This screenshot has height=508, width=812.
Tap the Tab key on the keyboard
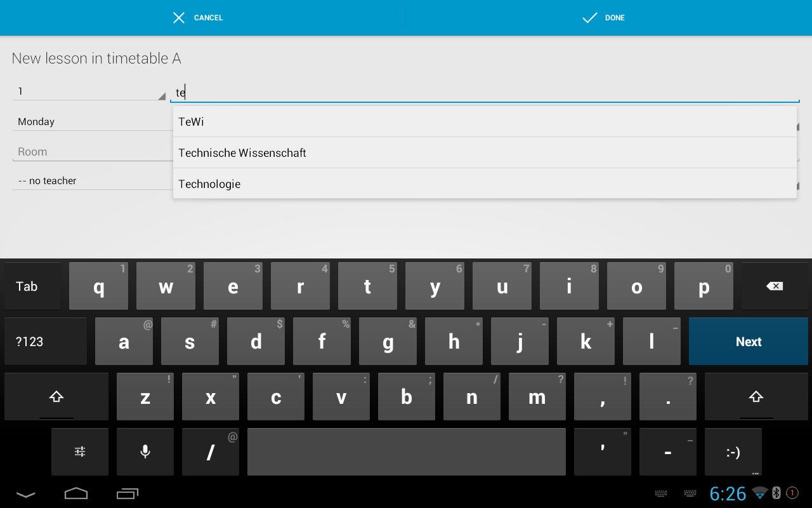point(33,286)
